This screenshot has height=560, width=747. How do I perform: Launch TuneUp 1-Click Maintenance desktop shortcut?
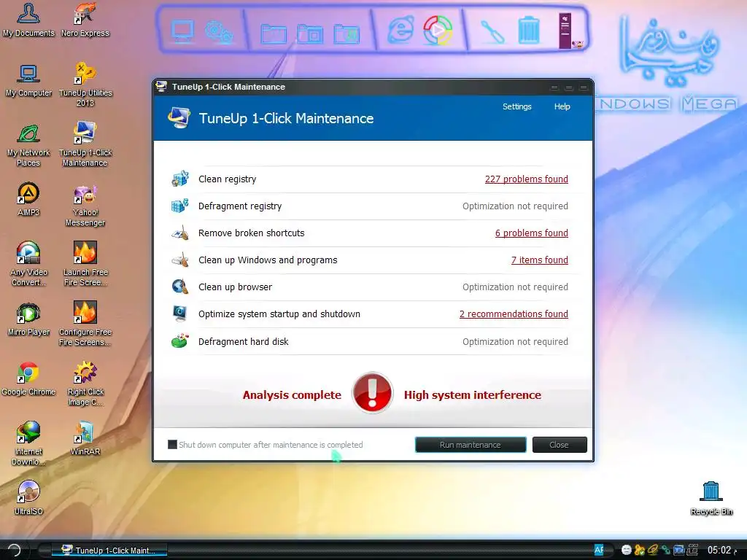(x=85, y=144)
